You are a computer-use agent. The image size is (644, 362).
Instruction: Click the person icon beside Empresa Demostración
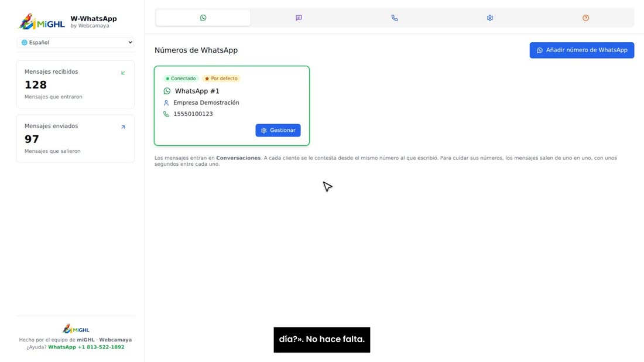(x=166, y=103)
